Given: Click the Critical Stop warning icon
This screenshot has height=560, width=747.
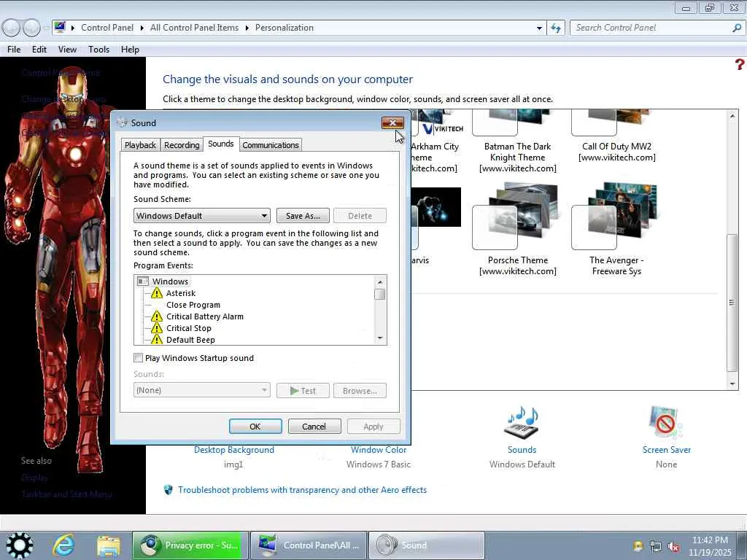Looking at the screenshot, I should coord(157,328).
